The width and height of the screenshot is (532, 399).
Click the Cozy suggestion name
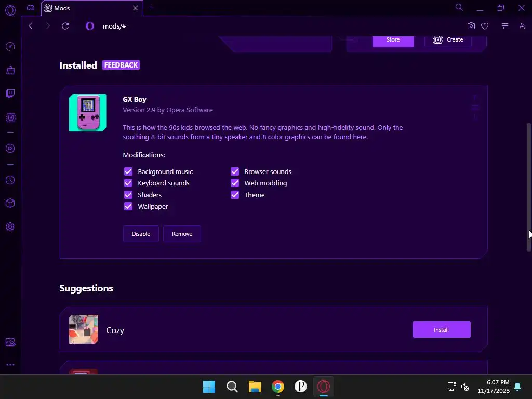pos(115,330)
